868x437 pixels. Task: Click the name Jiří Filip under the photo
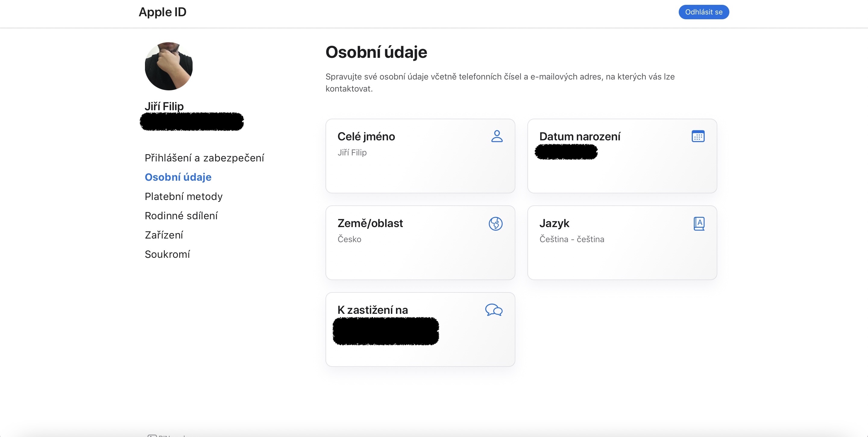[x=164, y=106]
